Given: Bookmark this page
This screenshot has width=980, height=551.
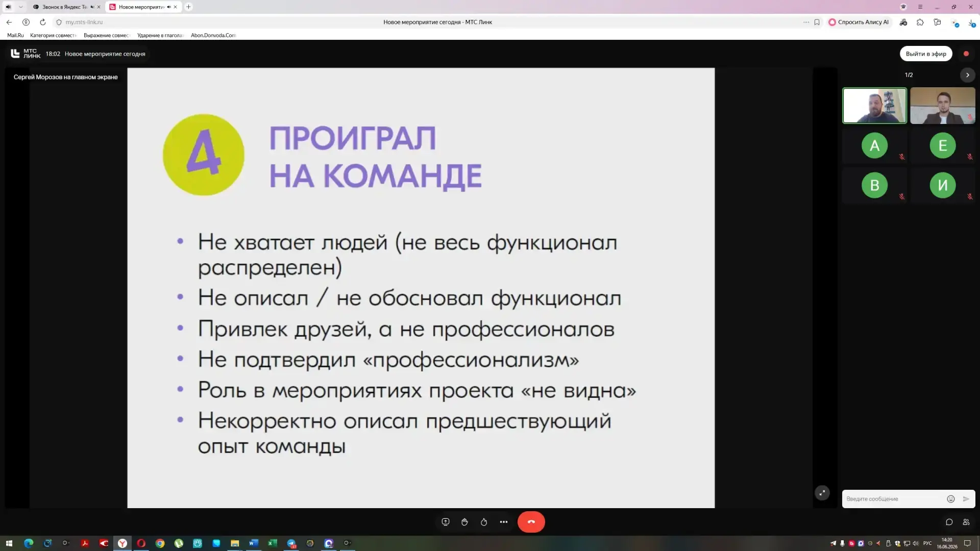Looking at the screenshot, I should (x=817, y=22).
